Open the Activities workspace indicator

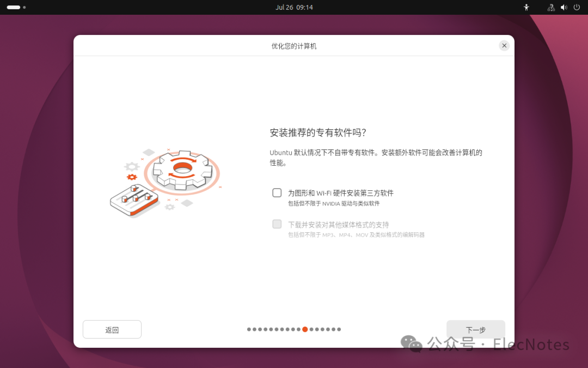16,7
